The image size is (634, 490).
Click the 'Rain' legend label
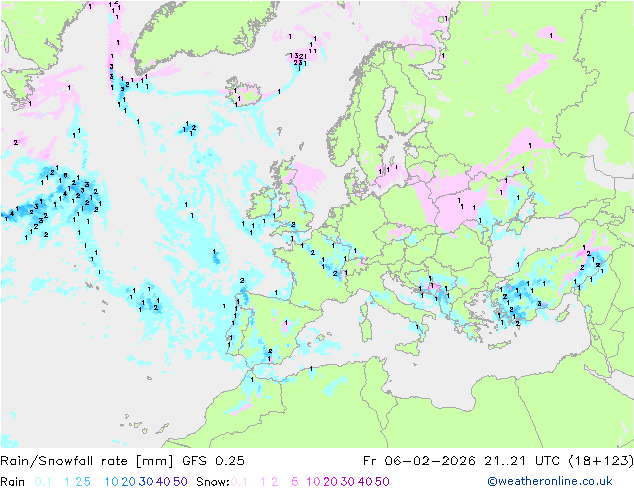click(13, 482)
